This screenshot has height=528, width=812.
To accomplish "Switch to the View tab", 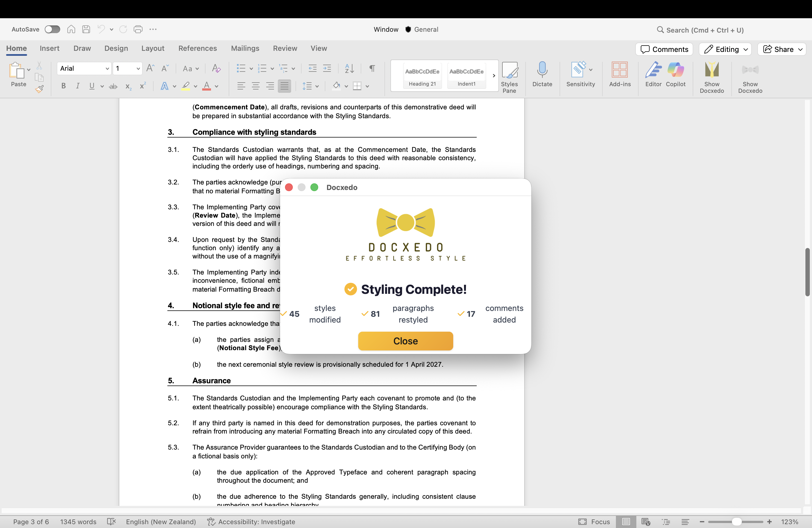I will (x=319, y=48).
